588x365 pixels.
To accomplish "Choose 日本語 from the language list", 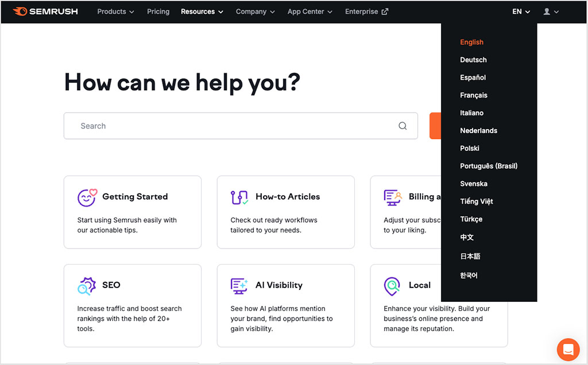I will coord(470,257).
